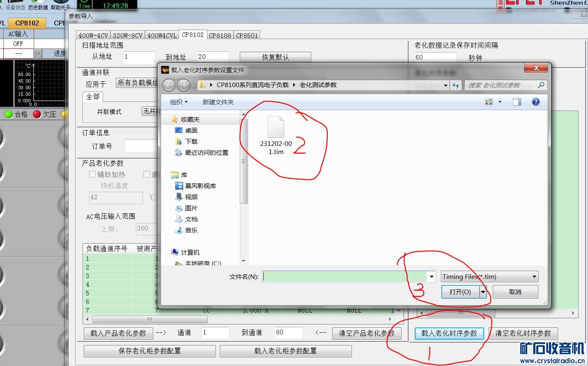Switch to the 320W-8CV tab
The width and height of the screenshot is (588, 366).
pyautogui.click(x=128, y=35)
